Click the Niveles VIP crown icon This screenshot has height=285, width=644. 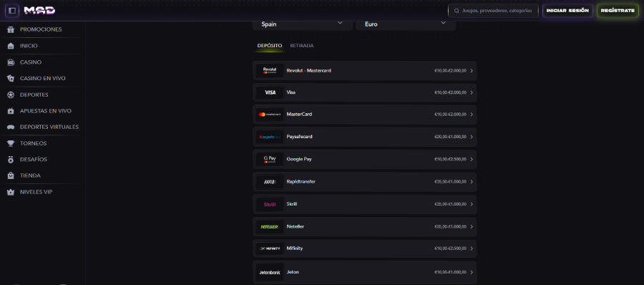(x=11, y=192)
